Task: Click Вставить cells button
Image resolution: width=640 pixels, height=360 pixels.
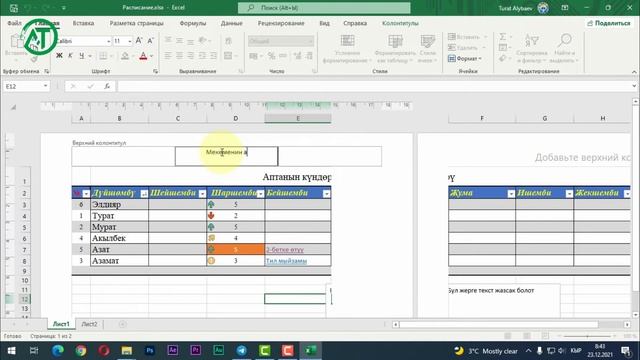Action: pos(467,37)
